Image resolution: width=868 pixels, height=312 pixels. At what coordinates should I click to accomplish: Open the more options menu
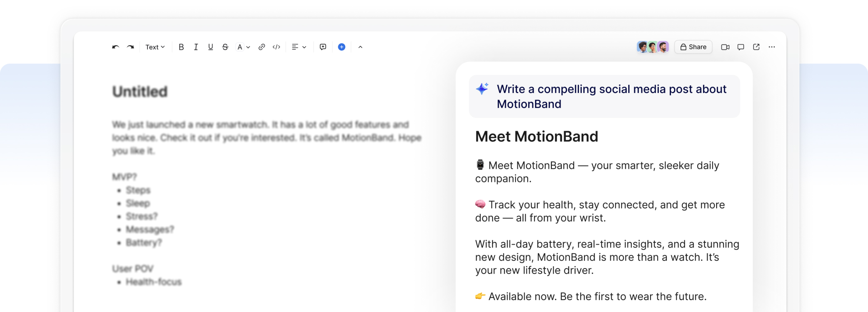tap(772, 47)
